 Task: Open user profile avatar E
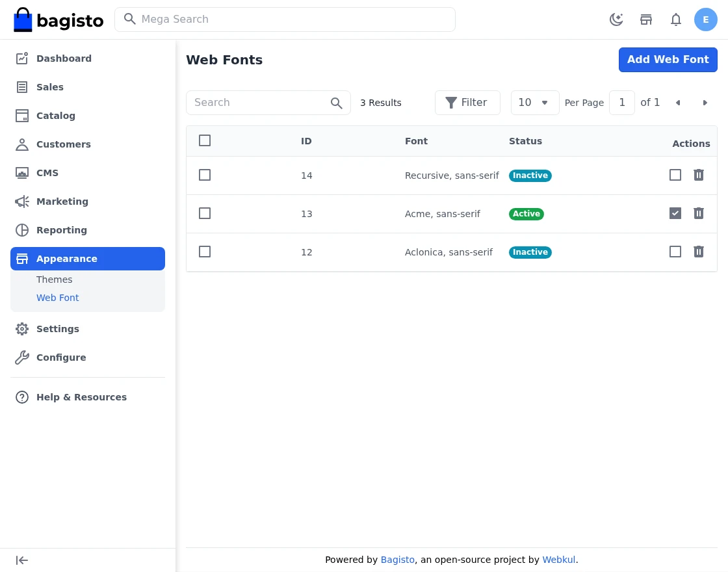[705, 19]
